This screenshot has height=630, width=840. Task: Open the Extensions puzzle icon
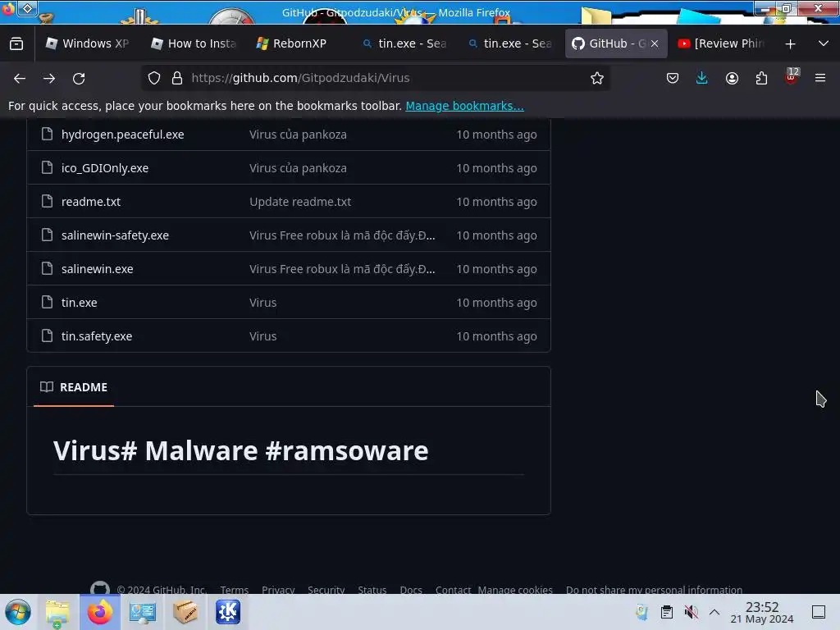click(761, 78)
